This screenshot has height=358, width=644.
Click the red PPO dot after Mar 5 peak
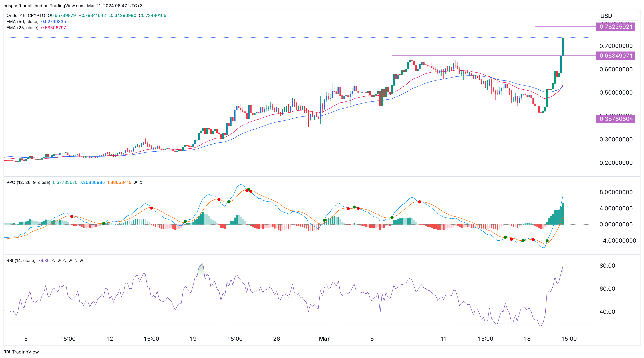[420, 202]
